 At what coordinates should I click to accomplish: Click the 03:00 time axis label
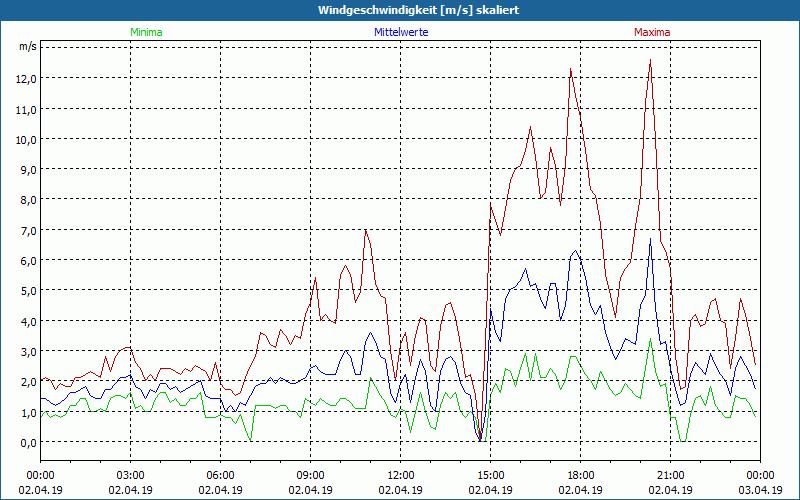[131, 476]
